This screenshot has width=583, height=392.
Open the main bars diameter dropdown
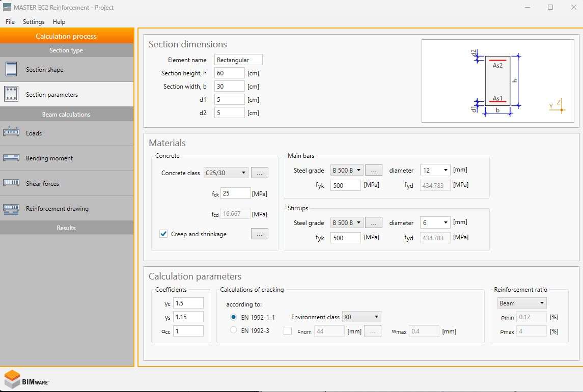coord(435,171)
